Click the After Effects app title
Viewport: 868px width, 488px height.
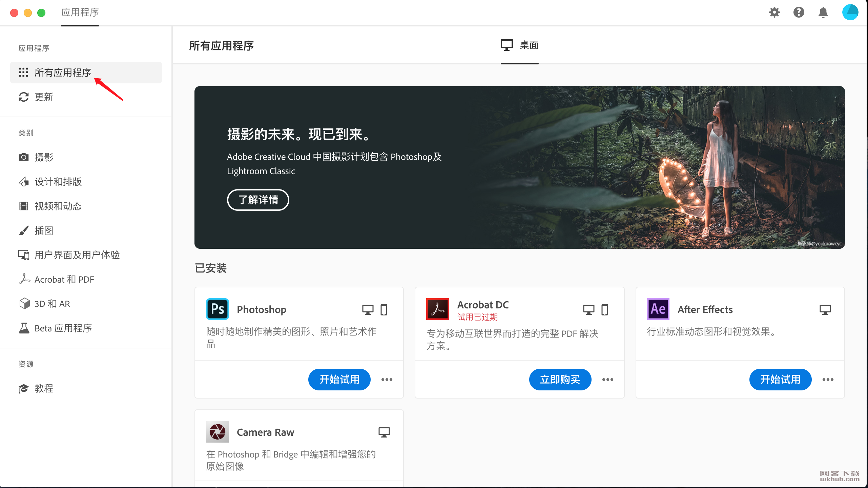705,309
